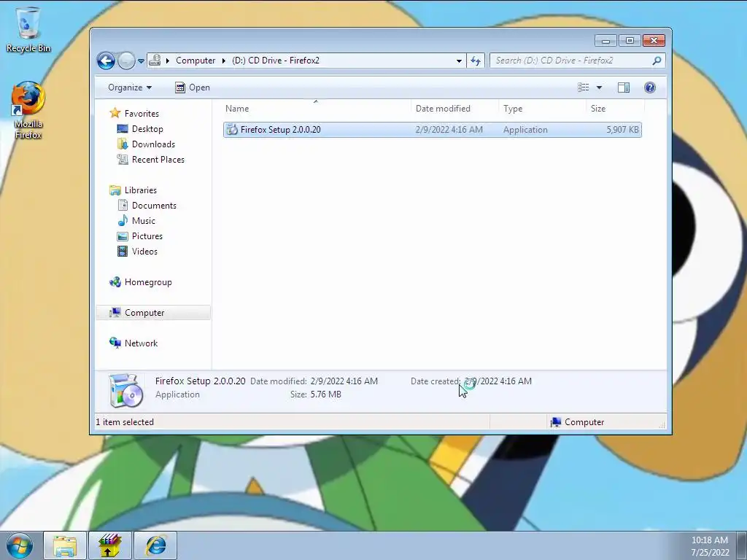This screenshot has height=560, width=747.
Task: Click the Music note icon
Action: pos(123,220)
